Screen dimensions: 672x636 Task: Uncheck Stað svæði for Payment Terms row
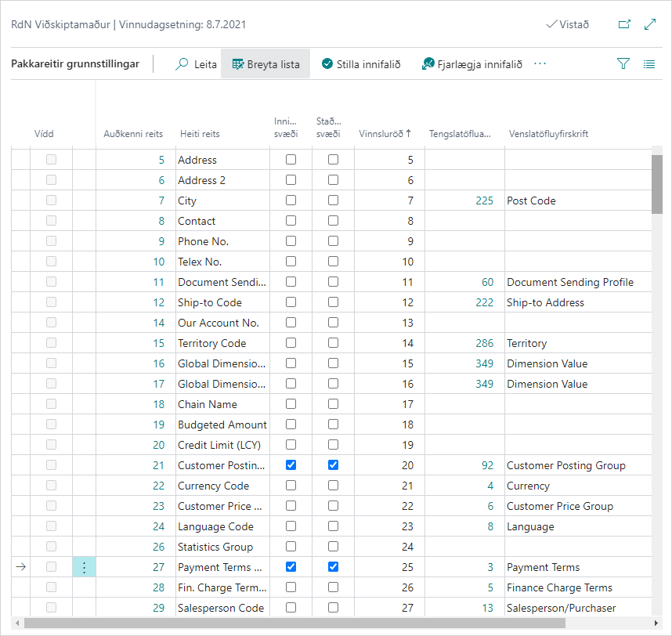(334, 567)
